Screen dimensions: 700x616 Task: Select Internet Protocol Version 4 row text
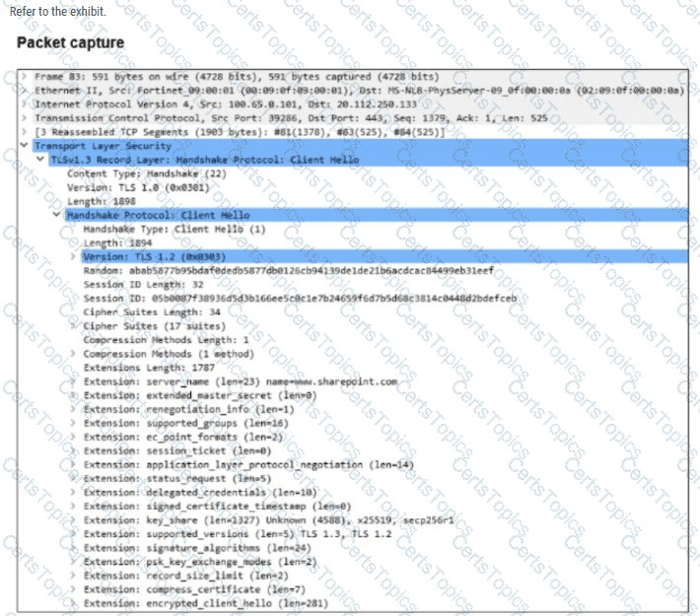click(226, 104)
